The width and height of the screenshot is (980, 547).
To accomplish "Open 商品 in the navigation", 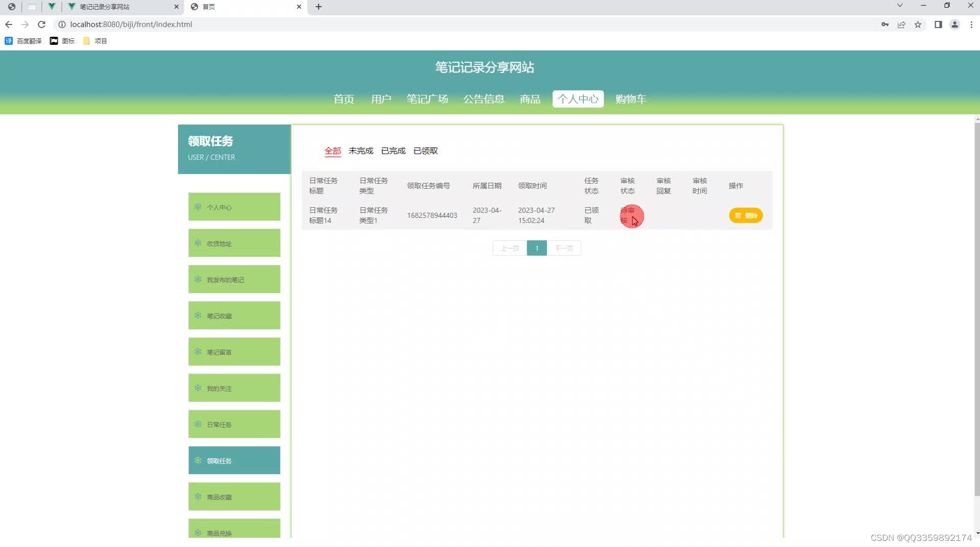I will 530,99.
